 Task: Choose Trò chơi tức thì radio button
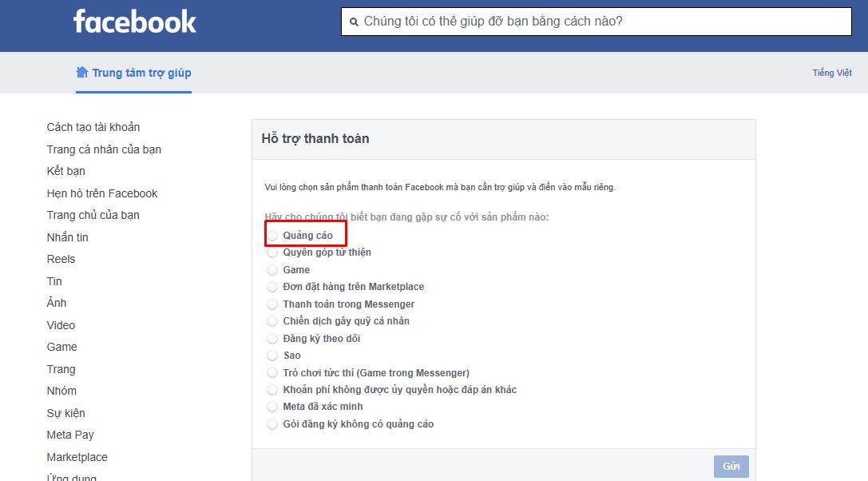coord(271,373)
